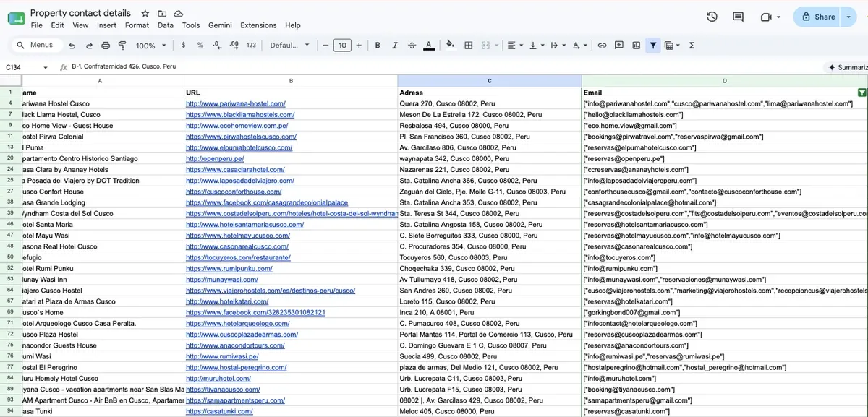Viewport: 868px width, 417px height.
Task: Open the Data menu
Action: (166, 25)
